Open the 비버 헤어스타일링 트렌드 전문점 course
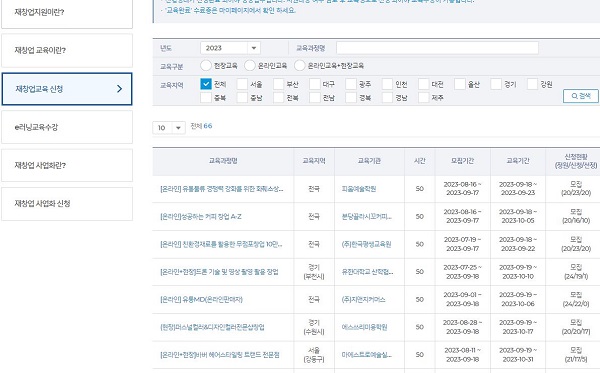The image size is (600, 373). pyautogui.click(x=220, y=355)
